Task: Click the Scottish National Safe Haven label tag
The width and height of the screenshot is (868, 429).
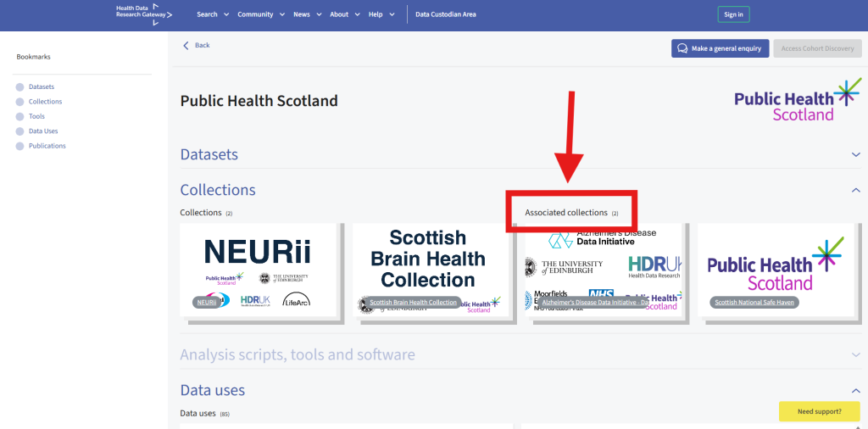Action: coord(754,302)
